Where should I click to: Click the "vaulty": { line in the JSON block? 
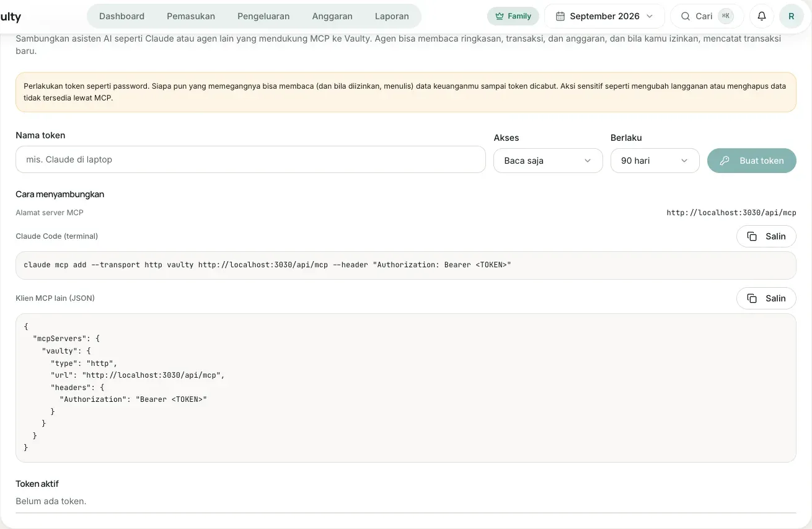(66, 351)
